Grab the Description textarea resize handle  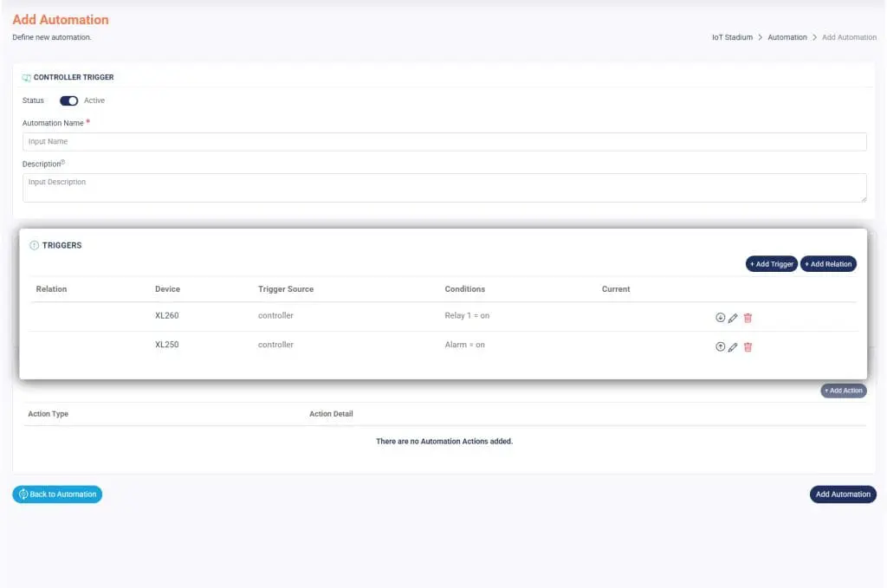[863, 198]
